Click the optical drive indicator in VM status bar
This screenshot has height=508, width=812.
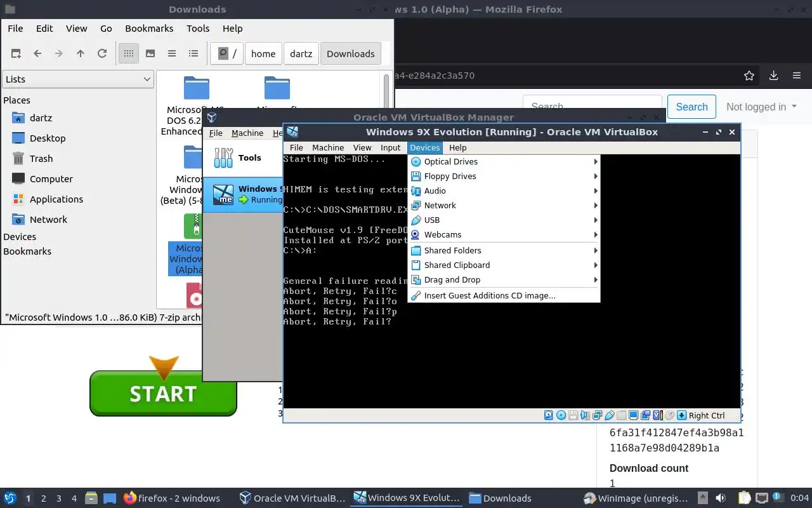tap(561, 415)
